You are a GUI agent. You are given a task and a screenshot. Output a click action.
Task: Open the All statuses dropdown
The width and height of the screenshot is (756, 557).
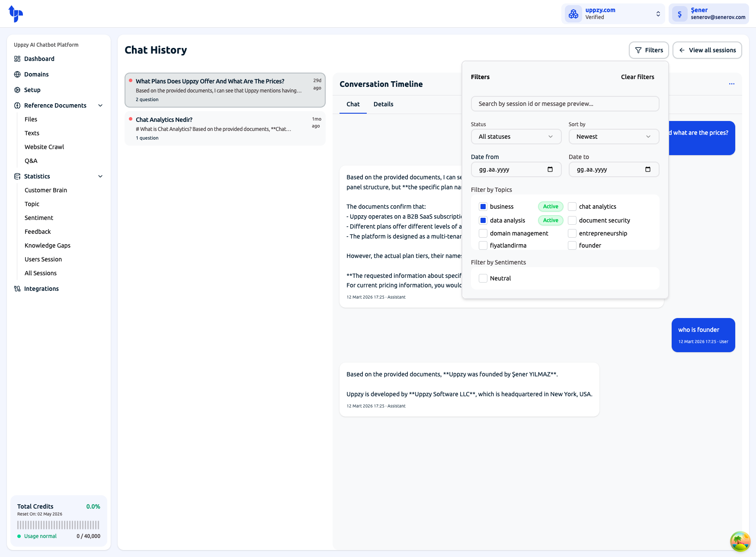(516, 137)
